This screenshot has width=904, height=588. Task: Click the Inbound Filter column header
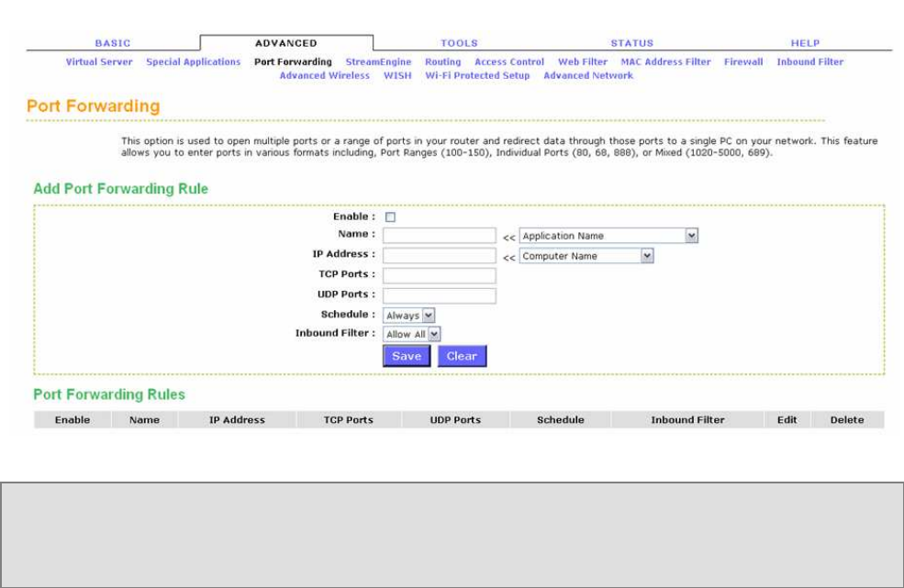click(687, 419)
